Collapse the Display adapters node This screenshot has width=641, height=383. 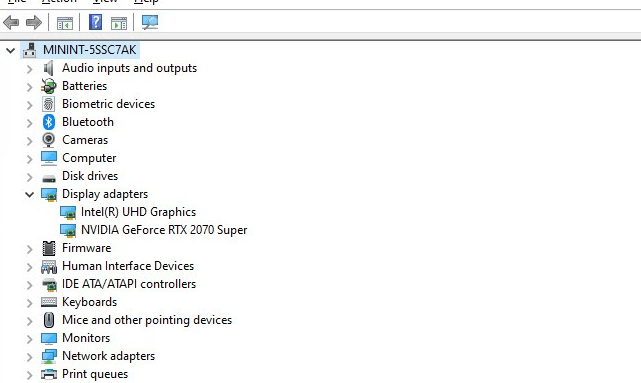(29, 195)
